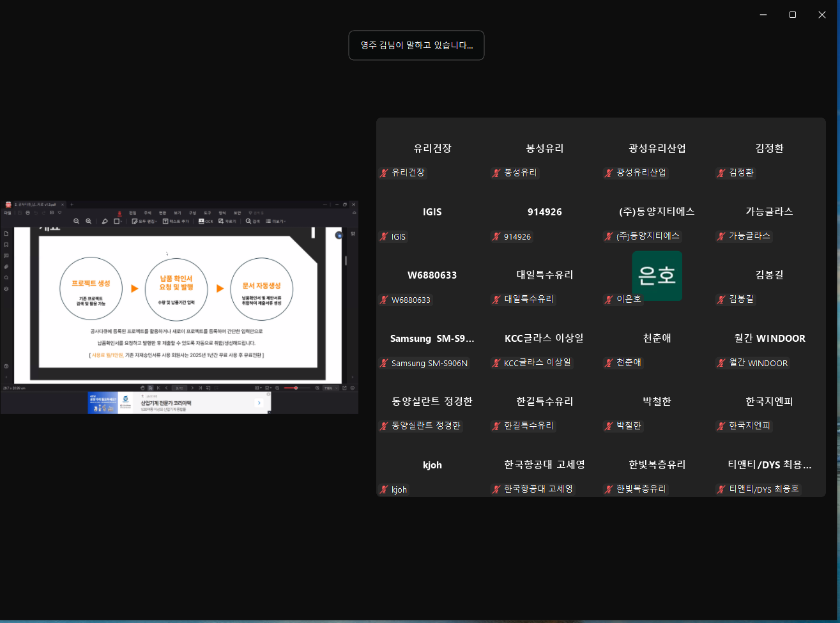Select the 이은호 participant tile
The image size is (840, 623).
657,276
